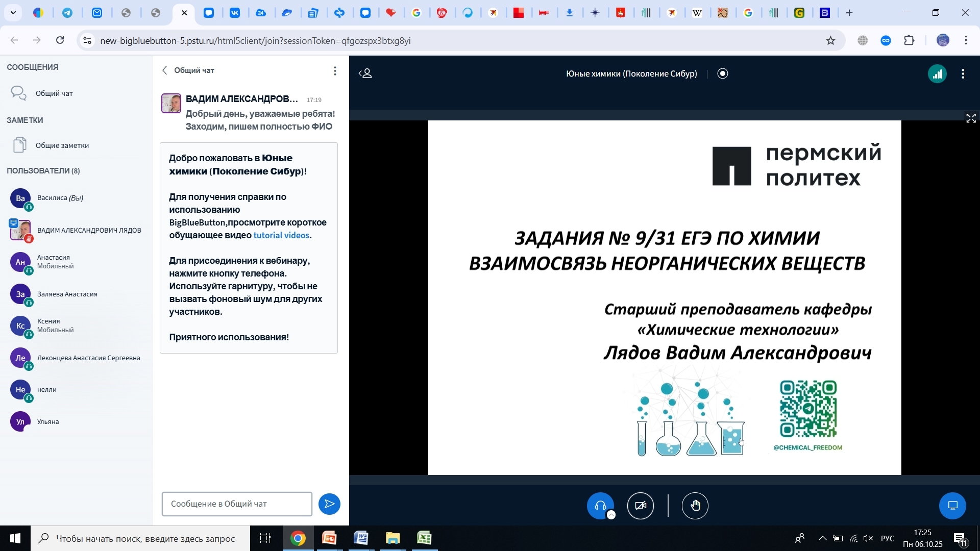
Task: Click the send message arrow button
Action: pos(329,504)
